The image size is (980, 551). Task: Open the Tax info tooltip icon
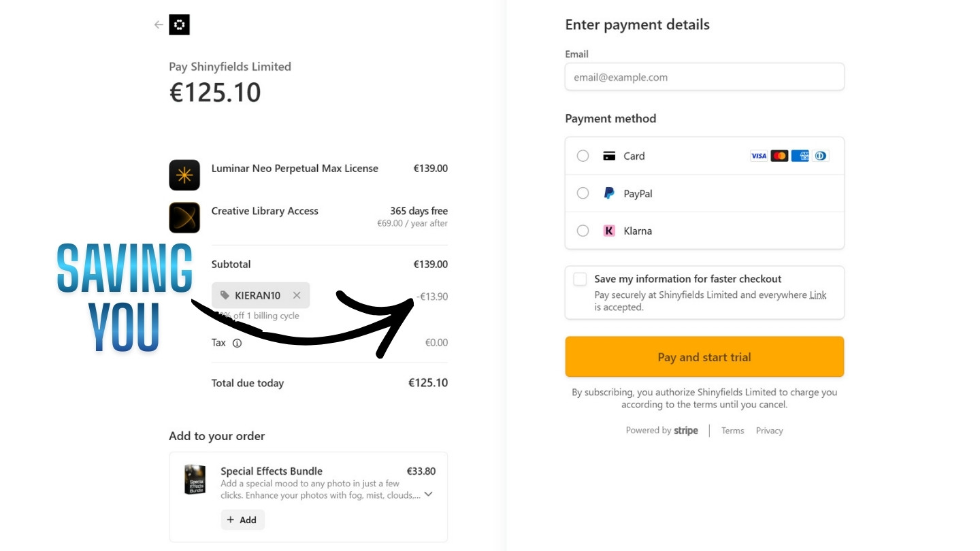tap(237, 343)
